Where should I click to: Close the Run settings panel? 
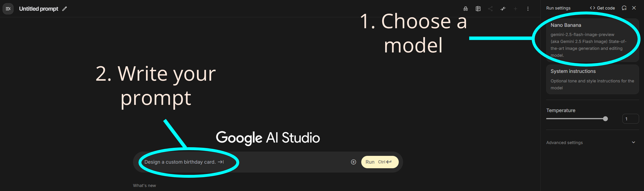click(x=634, y=8)
